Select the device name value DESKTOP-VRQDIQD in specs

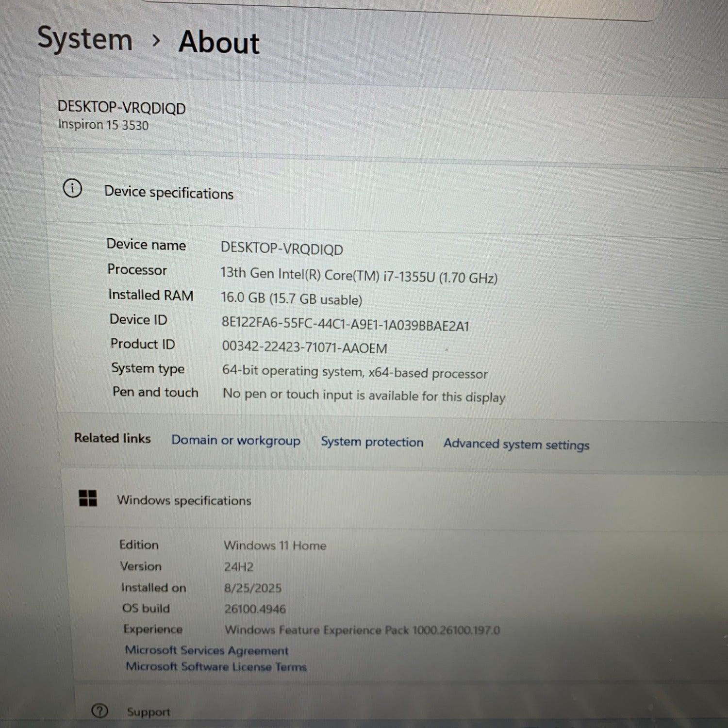(x=282, y=248)
